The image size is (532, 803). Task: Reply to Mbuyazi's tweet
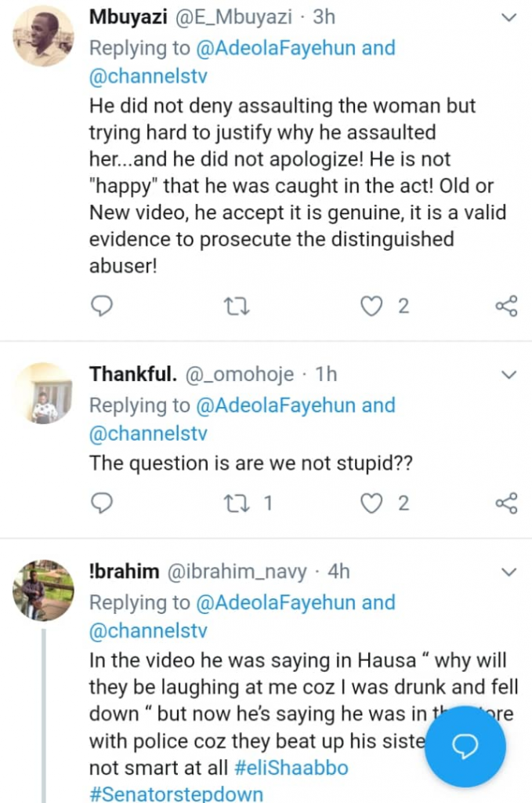click(103, 306)
